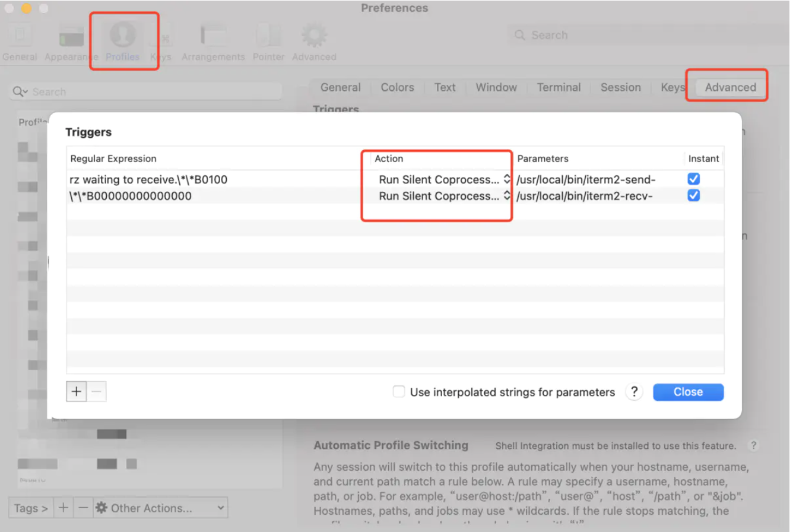Viewport: 793px width, 532px height.
Task: Open the Arrangements preferences icon
Action: (x=213, y=42)
